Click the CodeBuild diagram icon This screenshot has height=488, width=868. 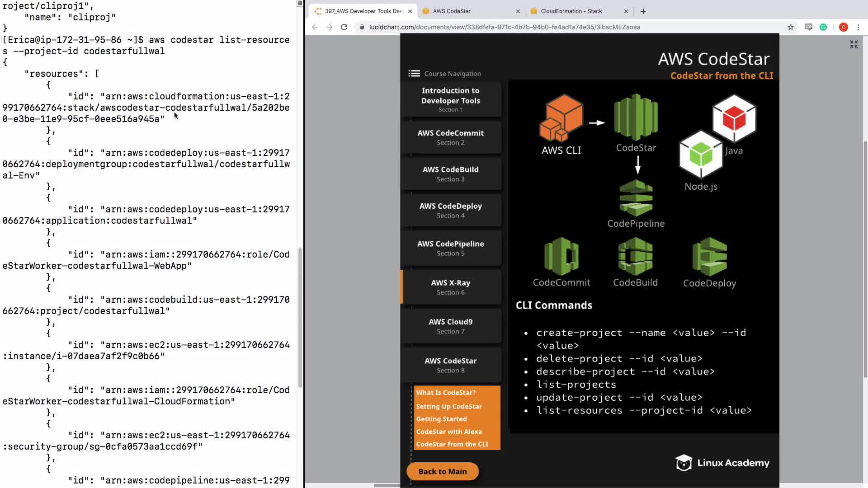click(x=635, y=256)
